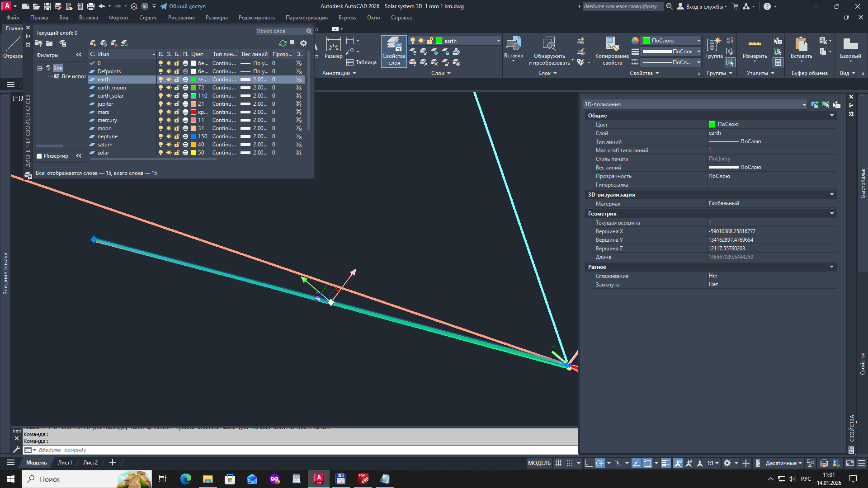This screenshot has height=488, width=868.
Task: Click Общий доступ share button
Action: point(183,6)
